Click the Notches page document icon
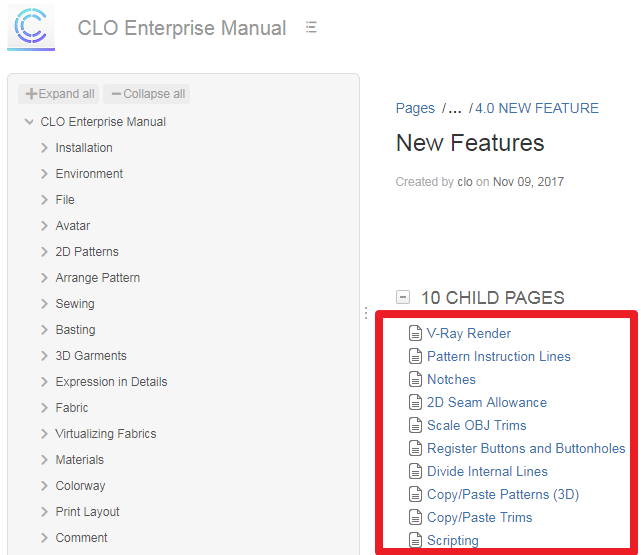This screenshot has height=555, width=641. point(416,379)
